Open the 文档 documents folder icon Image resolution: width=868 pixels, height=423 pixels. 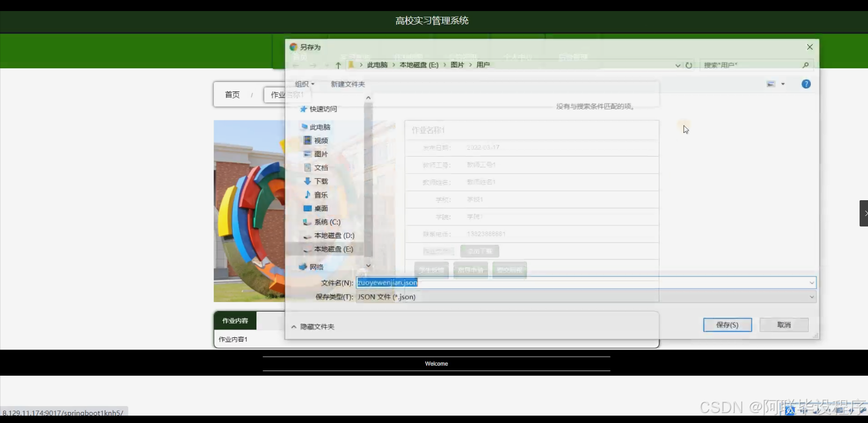click(x=307, y=168)
